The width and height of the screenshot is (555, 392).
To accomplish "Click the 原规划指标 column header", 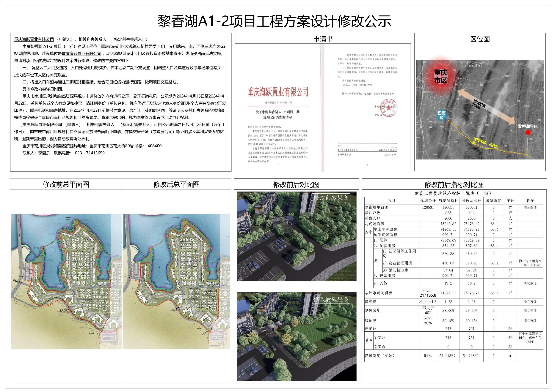I will click(x=448, y=200).
